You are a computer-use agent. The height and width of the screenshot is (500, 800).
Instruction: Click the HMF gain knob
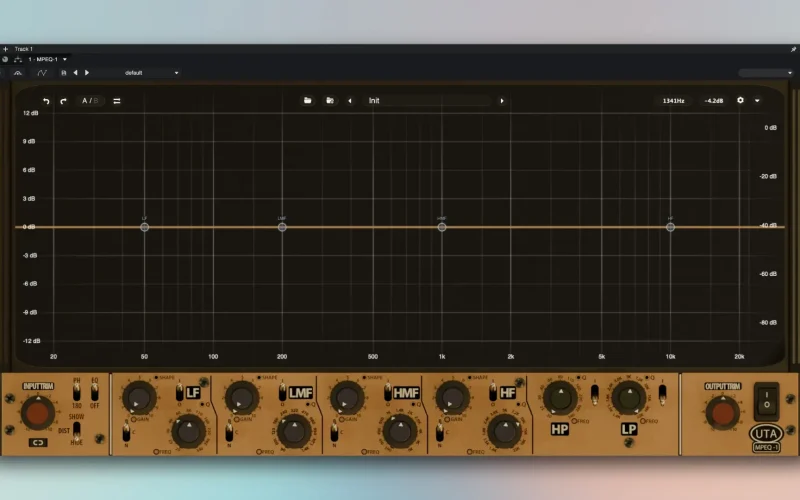tap(347, 398)
